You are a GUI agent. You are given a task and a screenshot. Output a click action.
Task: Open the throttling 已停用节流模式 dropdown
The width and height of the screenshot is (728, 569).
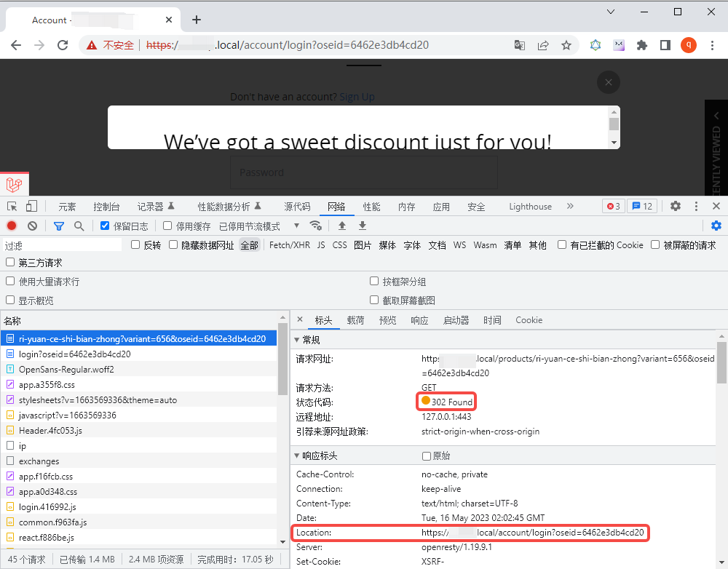point(258,226)
